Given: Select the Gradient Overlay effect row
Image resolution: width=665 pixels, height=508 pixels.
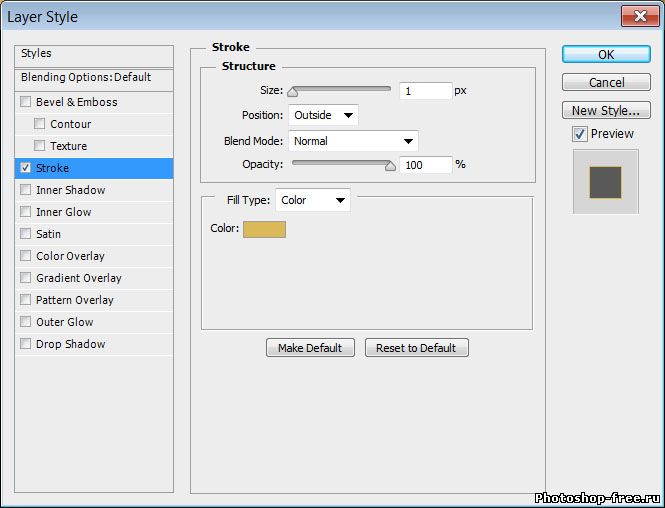Looking at the screenshot, I should point(79,278).
